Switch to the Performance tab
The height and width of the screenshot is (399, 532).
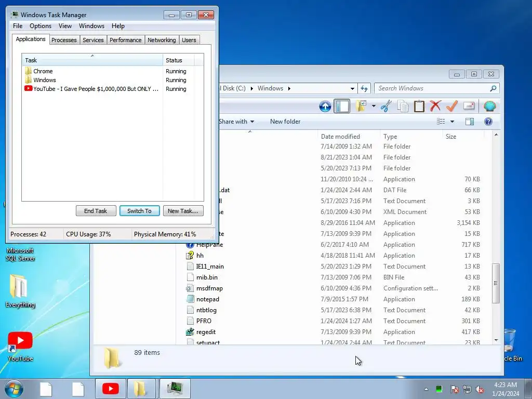coord(126,40)
